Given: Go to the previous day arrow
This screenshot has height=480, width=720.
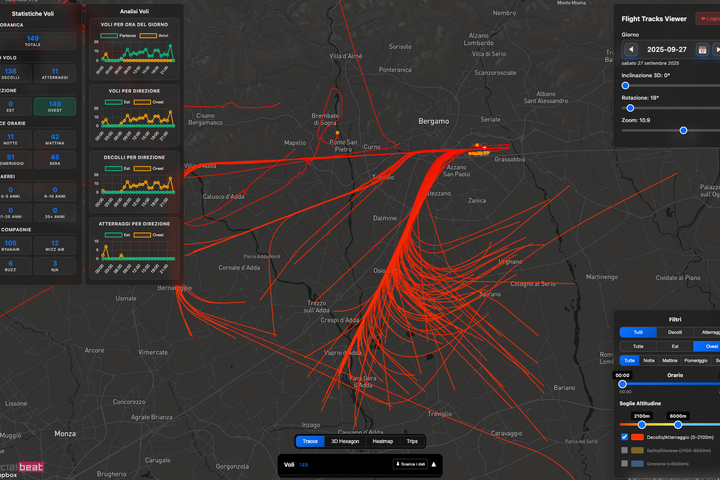Looking at the screenshot, I should pos(631,49).
